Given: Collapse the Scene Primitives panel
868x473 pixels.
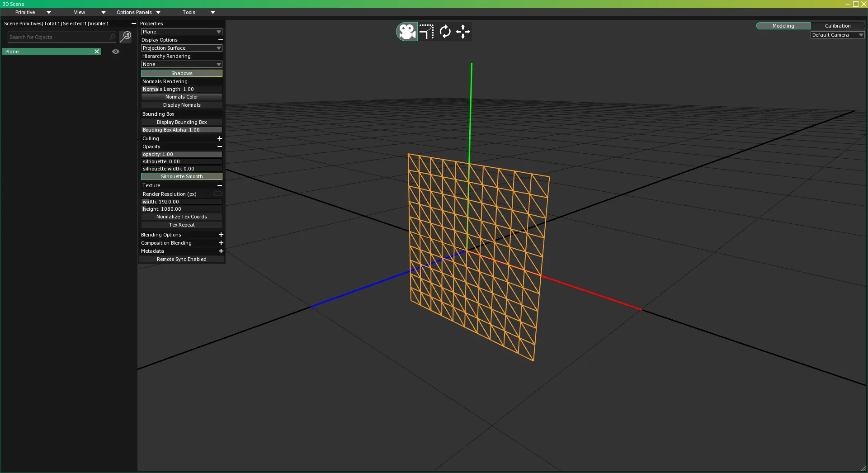Looking at the screenshot, I should [x=133, y=24].
